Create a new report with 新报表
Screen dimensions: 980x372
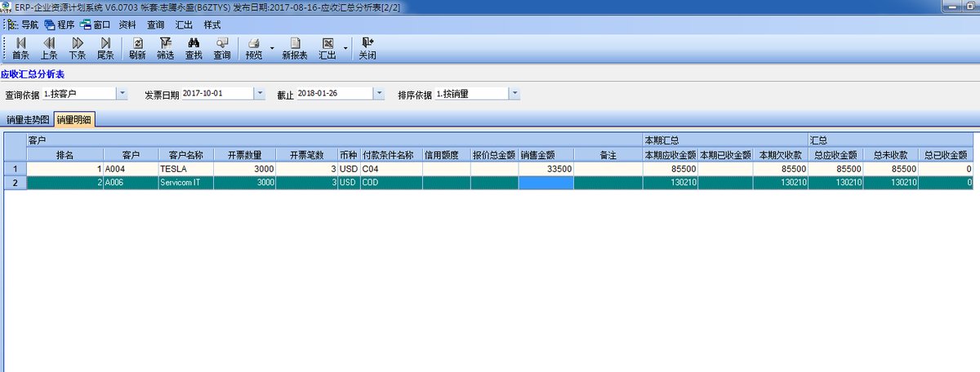click(x=295, y=49)
